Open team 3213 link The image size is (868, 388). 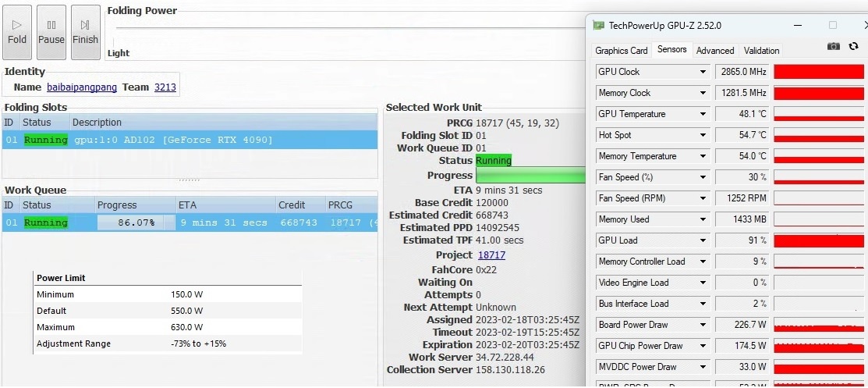point(165,87)
